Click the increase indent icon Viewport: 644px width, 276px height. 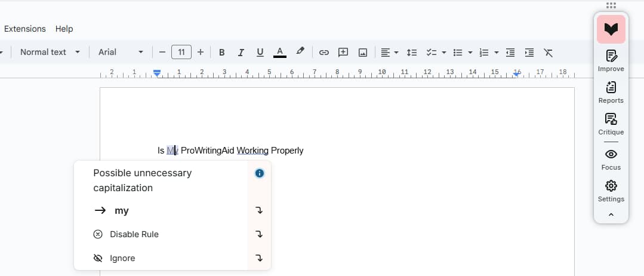[529, 52]
